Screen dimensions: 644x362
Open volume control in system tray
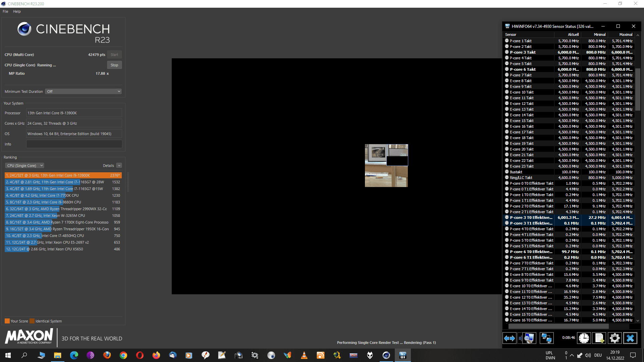click(588, 355)
